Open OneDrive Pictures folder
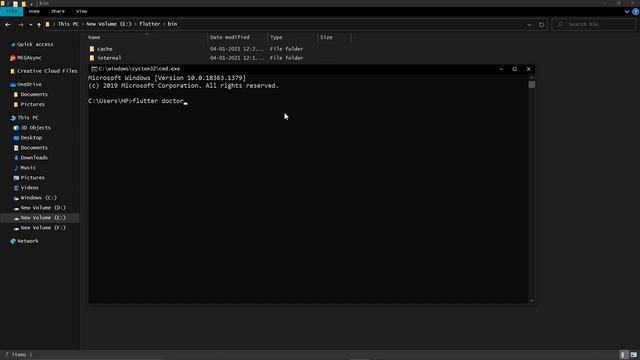Screen dimensions: 640x360 point(33,104)
